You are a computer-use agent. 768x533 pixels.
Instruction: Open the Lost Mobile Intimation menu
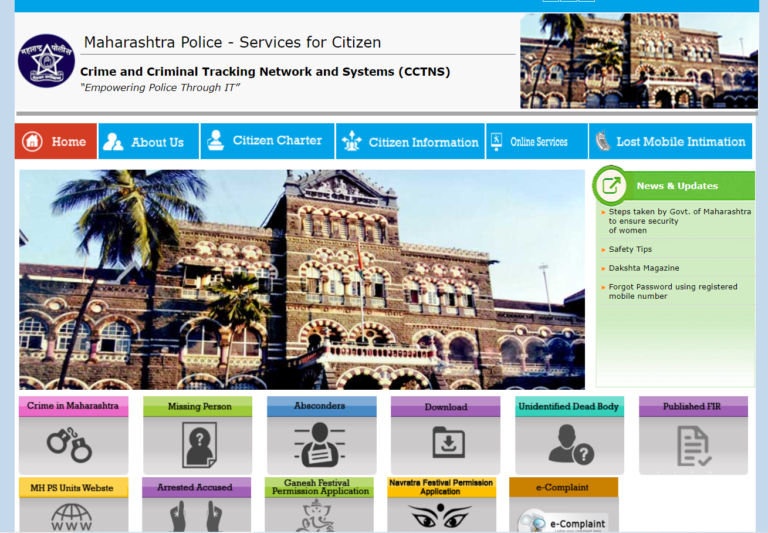(x=670, y=141)
